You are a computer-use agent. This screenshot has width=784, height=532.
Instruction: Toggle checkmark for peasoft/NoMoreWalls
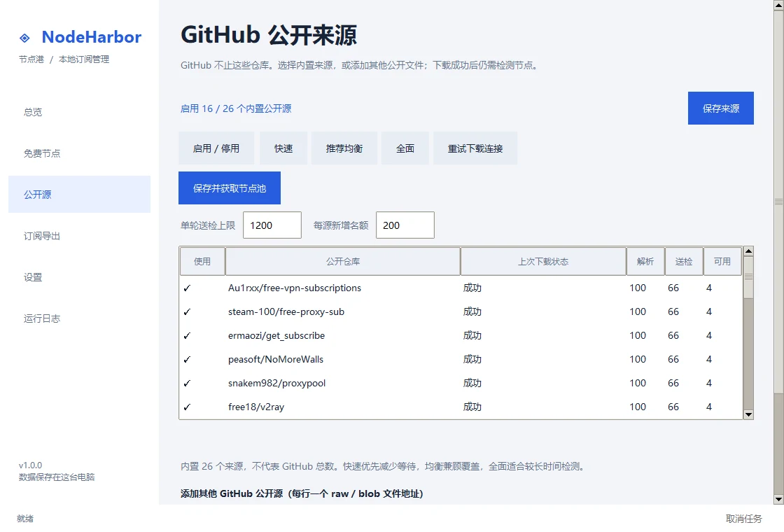pyautogui.click(x=187, y=360)
